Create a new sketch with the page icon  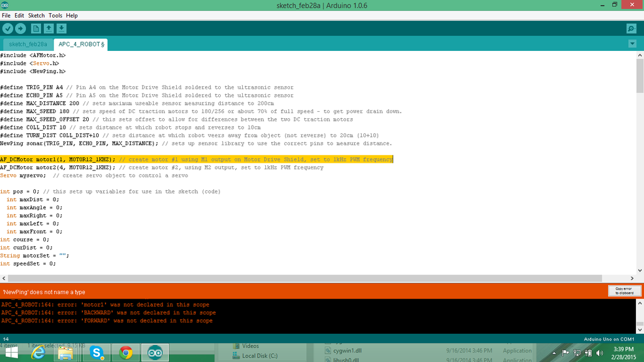pos(36,28)
